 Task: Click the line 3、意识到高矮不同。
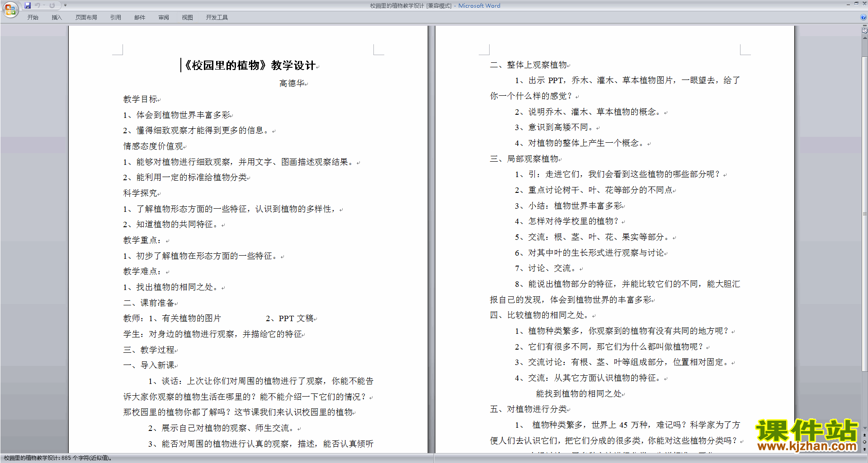click(555, 127)
